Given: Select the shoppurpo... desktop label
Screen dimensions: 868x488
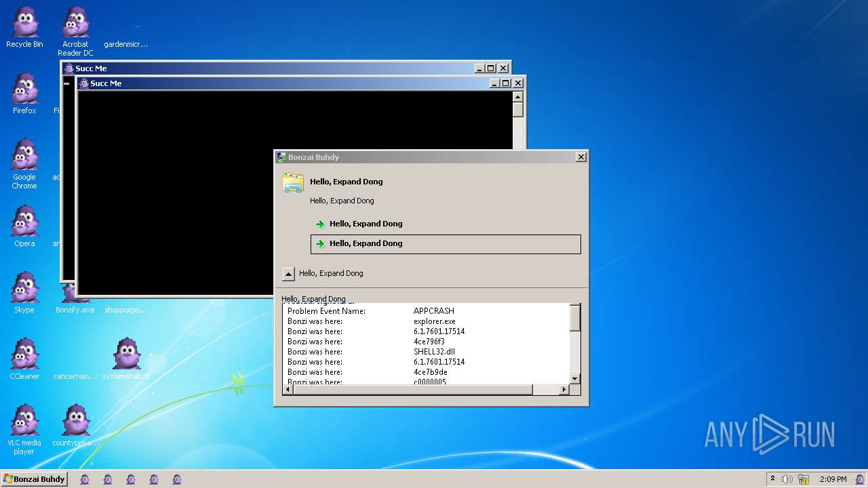Looking at the screenshot, I should [x=126, y=310].
